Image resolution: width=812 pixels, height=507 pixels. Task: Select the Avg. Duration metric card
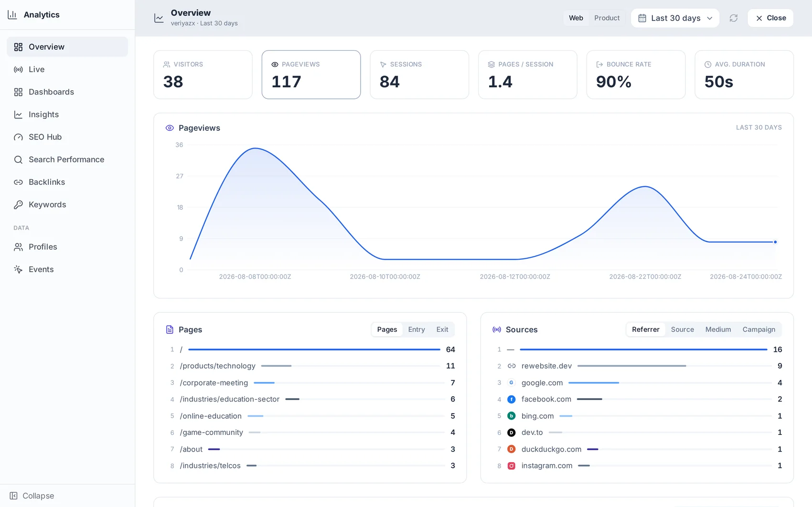744,74
